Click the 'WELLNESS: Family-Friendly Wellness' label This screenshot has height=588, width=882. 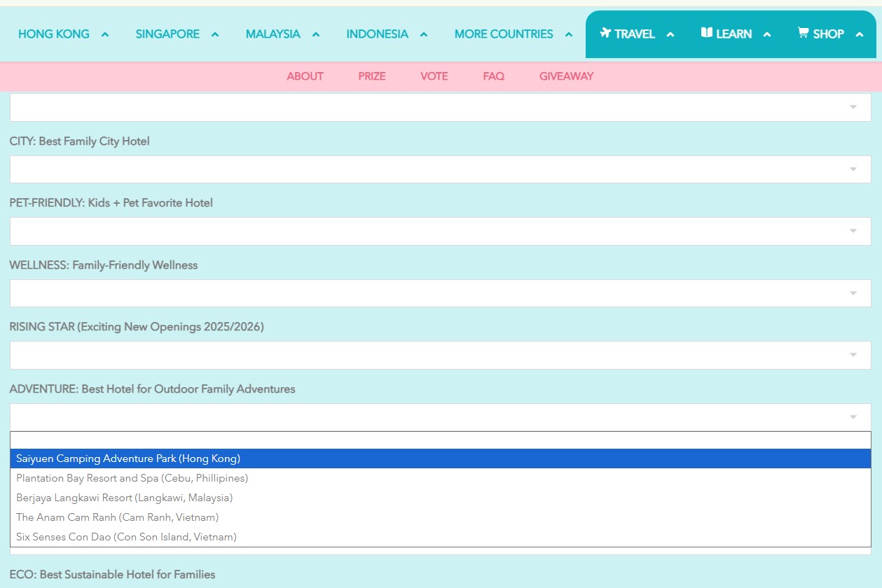coord(104,265)
